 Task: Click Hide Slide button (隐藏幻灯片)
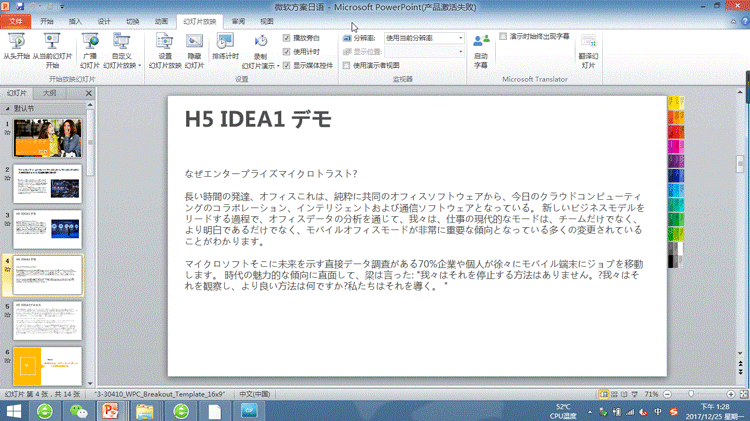194,51
